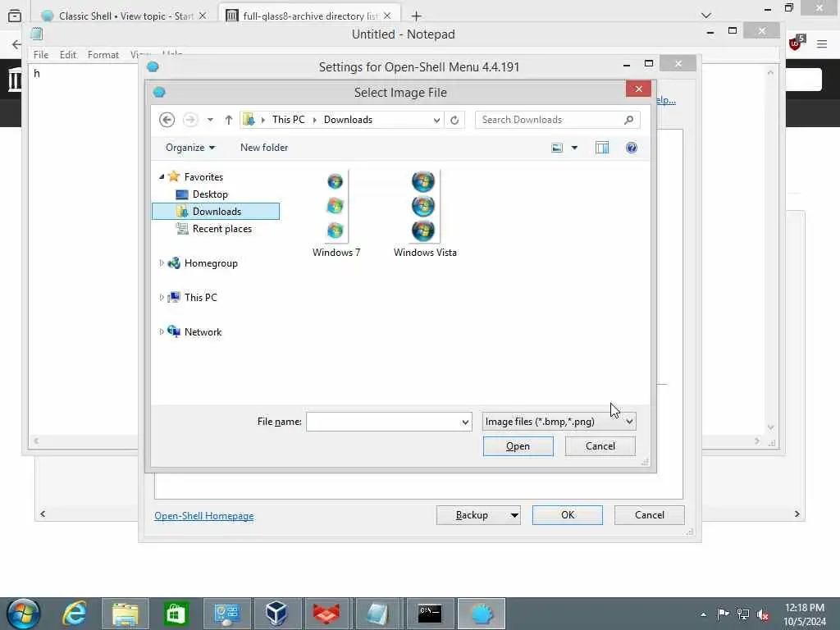This screenshot has width=840, height=630.
Task: Refresh the Downloads folder listing
Action: point(454,120)
